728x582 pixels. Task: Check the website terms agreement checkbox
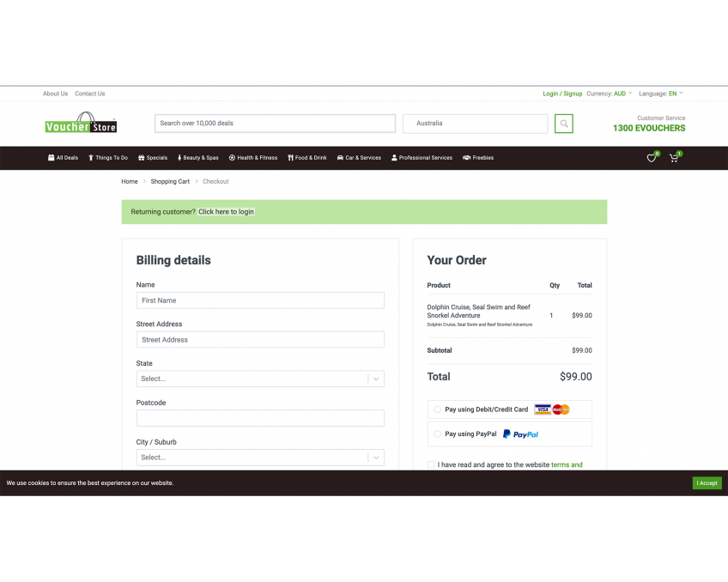click(430, 464)
